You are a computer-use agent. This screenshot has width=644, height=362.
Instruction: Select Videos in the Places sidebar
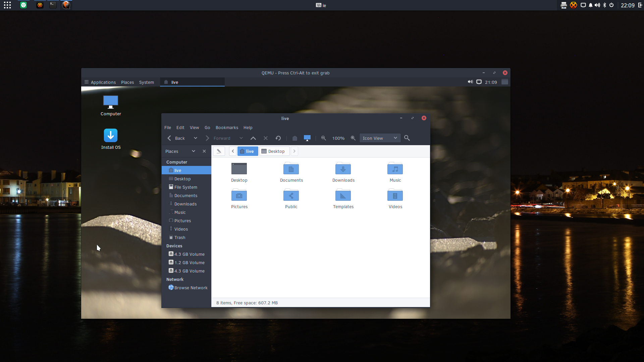186,229
